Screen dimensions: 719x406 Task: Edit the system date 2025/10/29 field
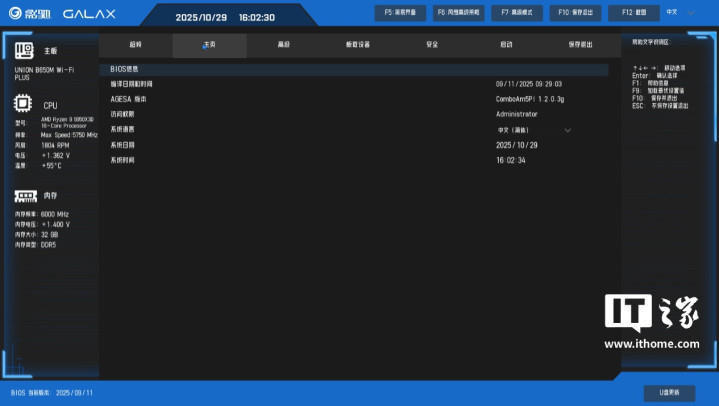pos(517,145)
